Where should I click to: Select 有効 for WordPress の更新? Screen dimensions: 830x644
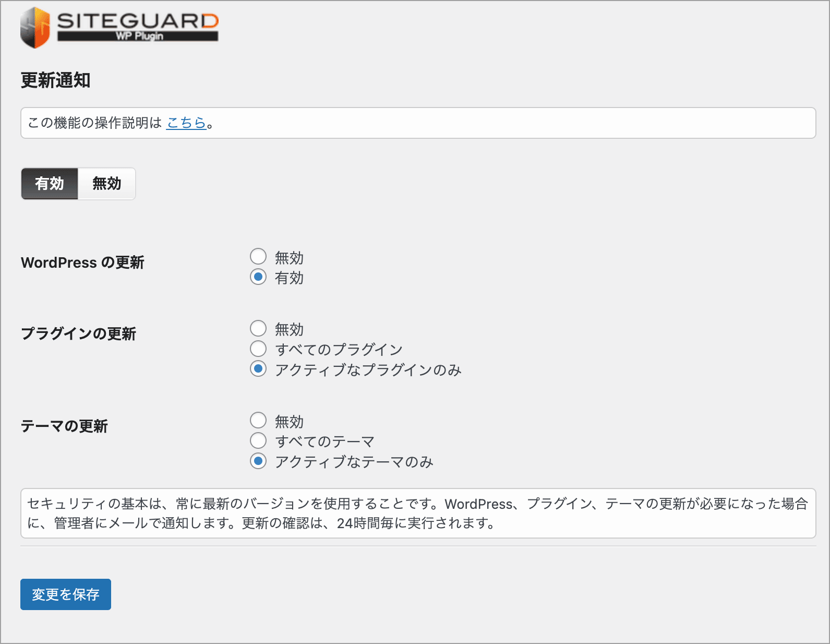(x=258, y=277)
